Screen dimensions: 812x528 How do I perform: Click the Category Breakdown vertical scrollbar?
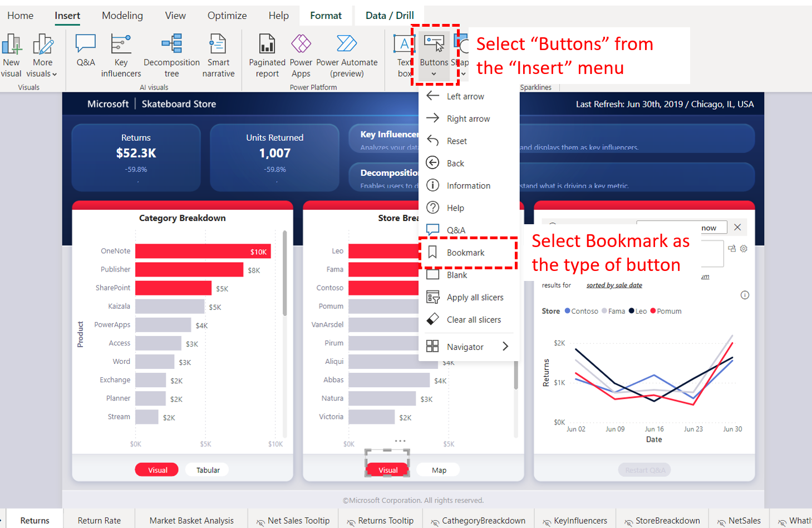(x=285, y=273)
